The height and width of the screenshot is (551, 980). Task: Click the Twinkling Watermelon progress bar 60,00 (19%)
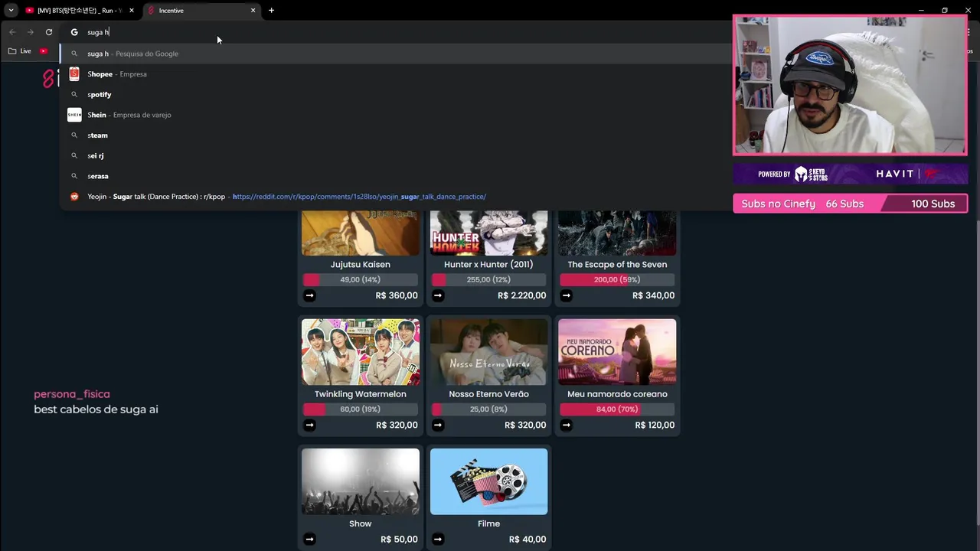361,409
